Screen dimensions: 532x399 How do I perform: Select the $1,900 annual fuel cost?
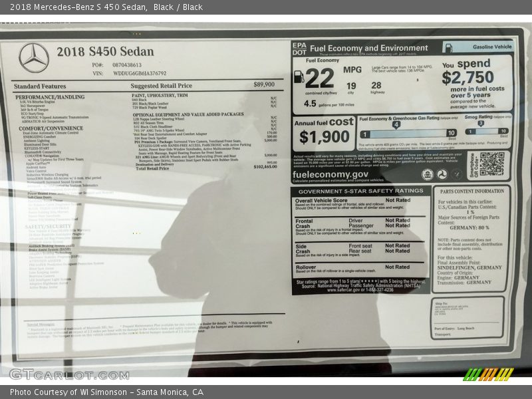click(325, 137)
